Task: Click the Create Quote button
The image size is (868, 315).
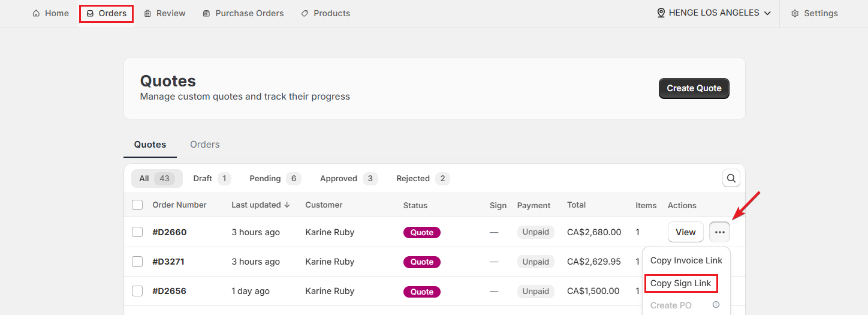Action: pyautogui.click(x=694, y=88)
